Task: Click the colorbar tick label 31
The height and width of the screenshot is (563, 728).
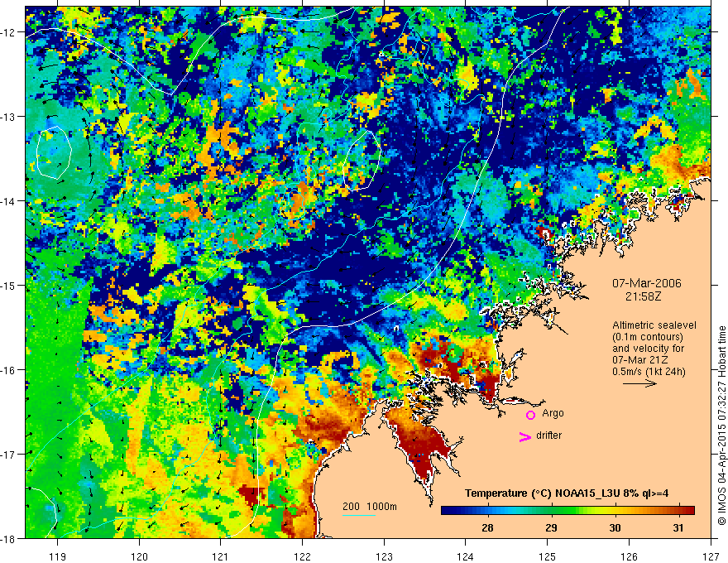Action: tap(678, 528)
